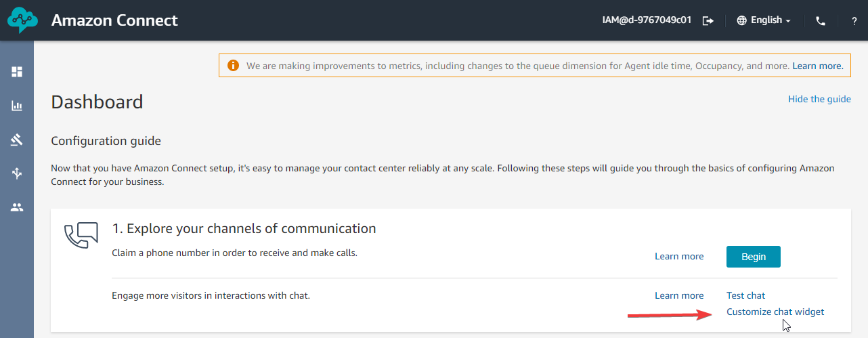Open Learn more for chat interactions
This screenshot has height=338, width=868.
pos(679,295)
